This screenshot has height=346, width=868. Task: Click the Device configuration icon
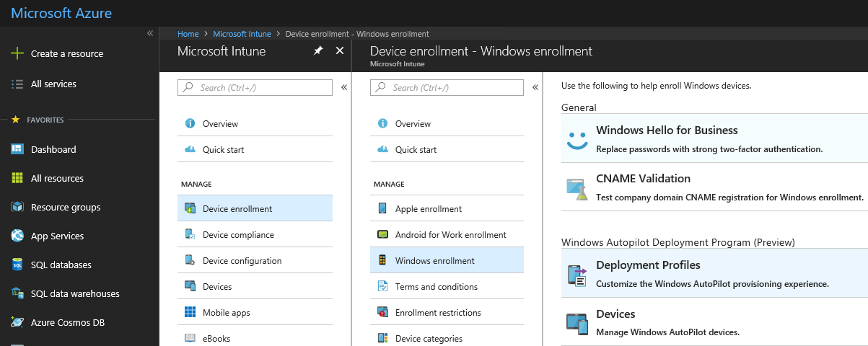pyautogui.click(x=190, y=260)
